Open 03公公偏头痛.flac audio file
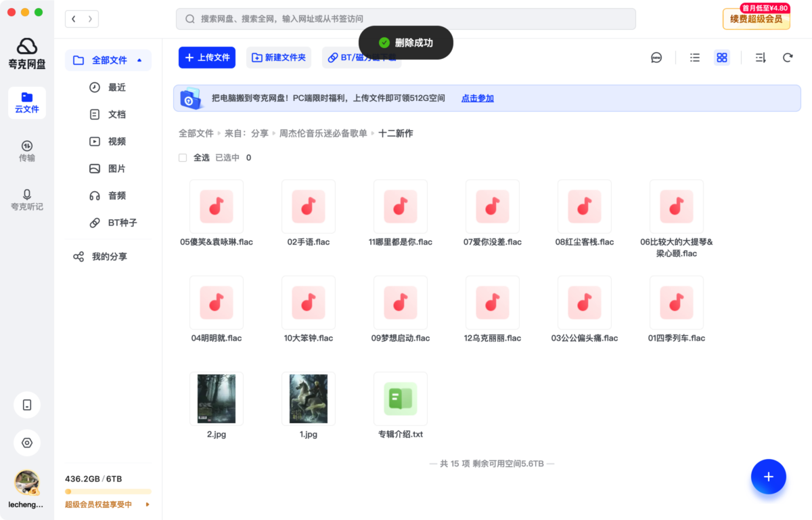Image resolution: width=812 pixels, height=520 pixels. pyautogui.click(x=585, y=303)
